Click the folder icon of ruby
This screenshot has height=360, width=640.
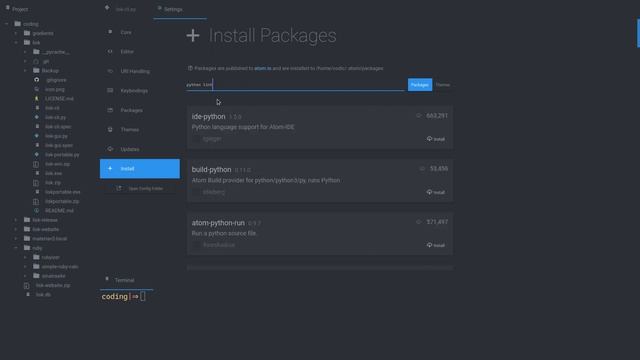click(27, 248)
